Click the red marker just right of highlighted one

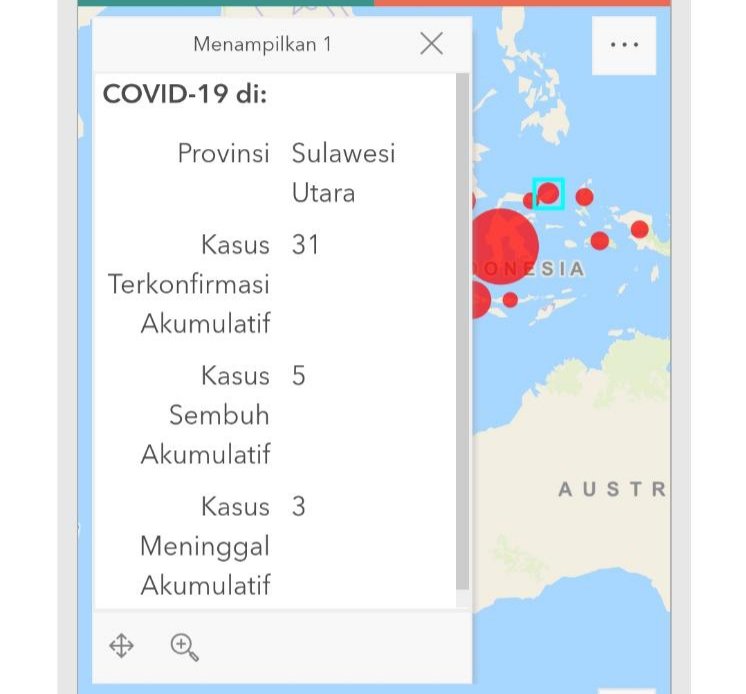tap(585, 197)
